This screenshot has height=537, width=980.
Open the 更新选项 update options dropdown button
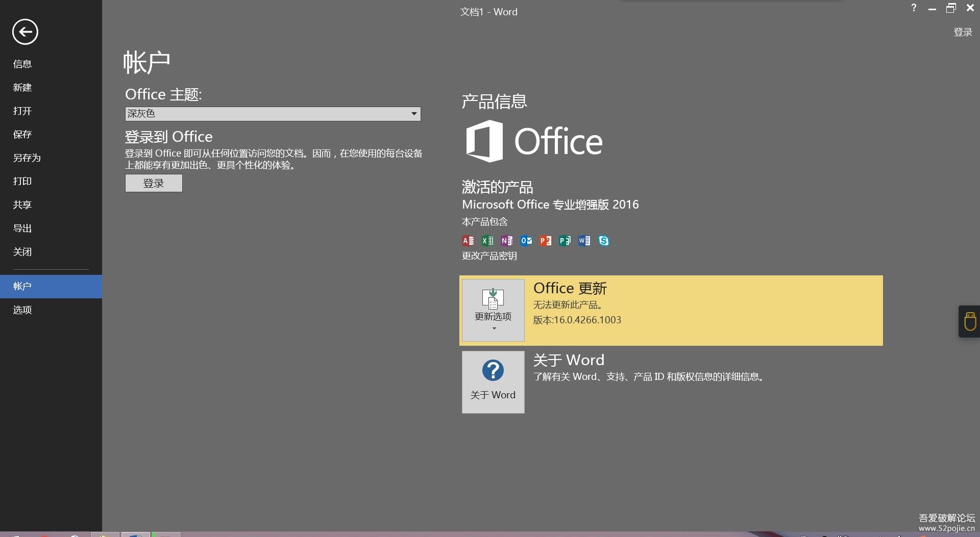493,310
